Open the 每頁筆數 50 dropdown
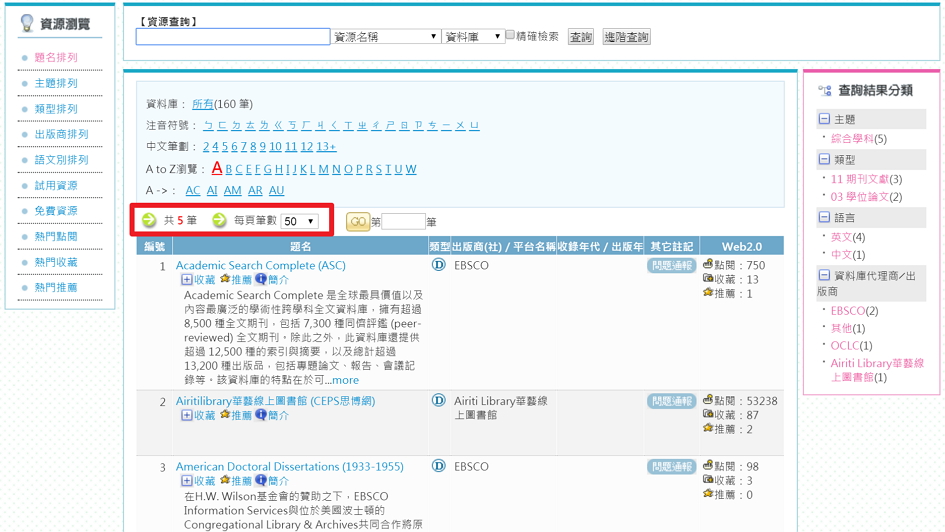This screenshot has width=945, height=532. 299,221
